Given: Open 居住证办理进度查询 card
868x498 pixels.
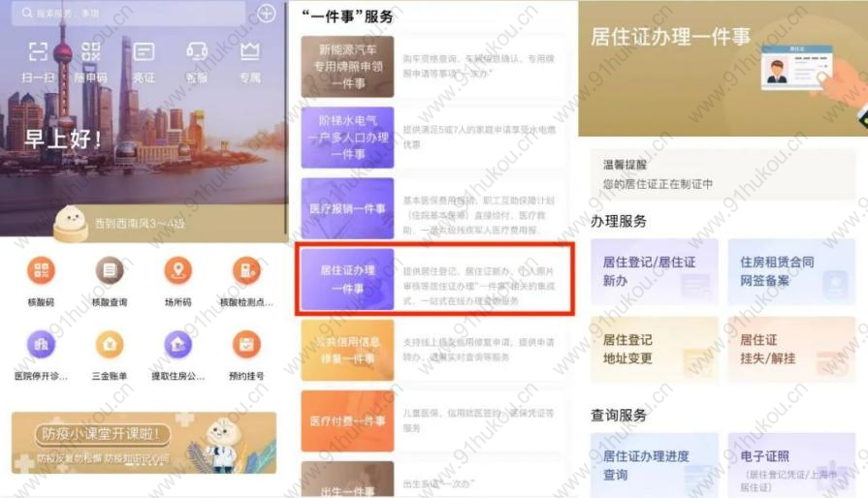Looking at the screenshot, I should (x=655, y=465).
